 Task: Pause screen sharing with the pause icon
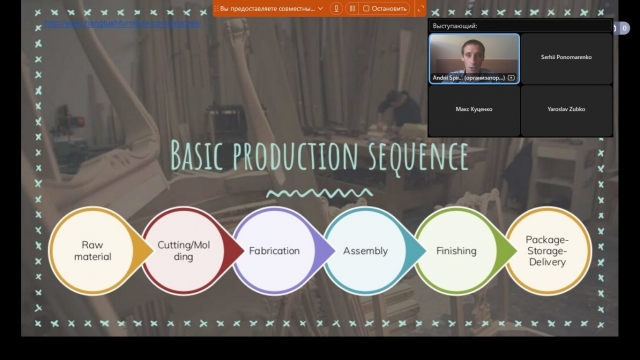(x=352, y=8)
